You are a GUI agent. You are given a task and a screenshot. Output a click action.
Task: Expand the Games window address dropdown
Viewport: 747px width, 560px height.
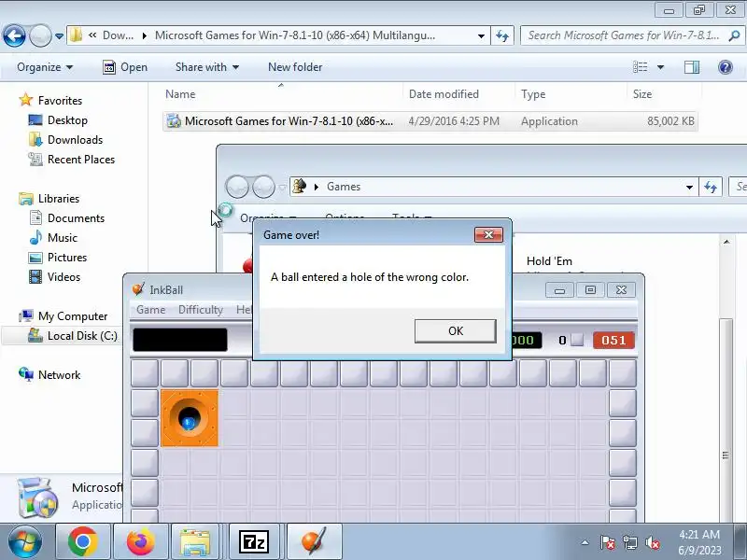689,187
